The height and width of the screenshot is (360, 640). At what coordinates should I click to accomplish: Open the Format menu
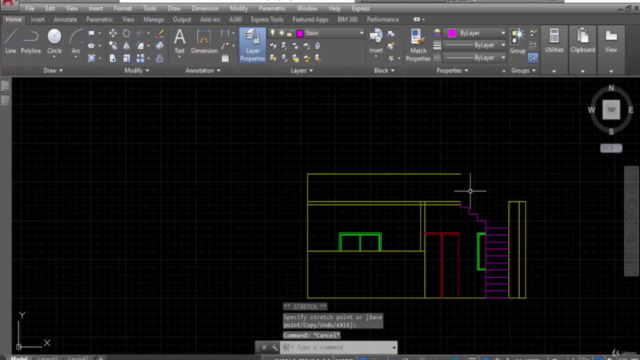(122, 8)
